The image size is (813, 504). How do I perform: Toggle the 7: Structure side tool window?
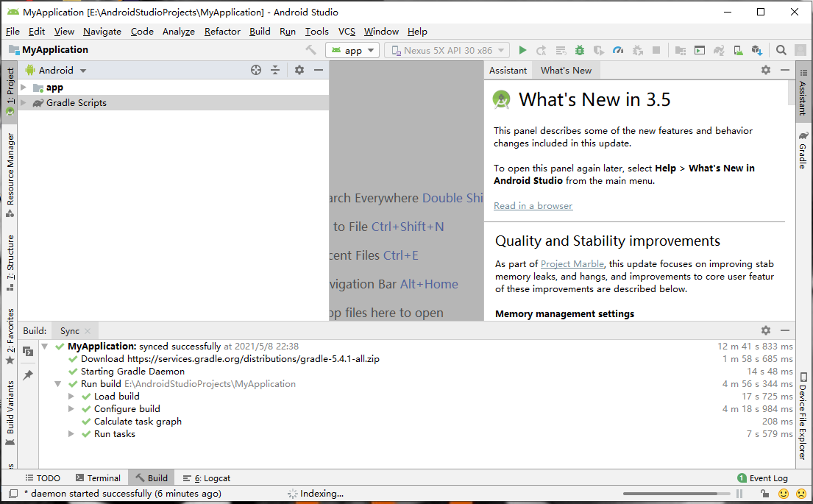10,263
